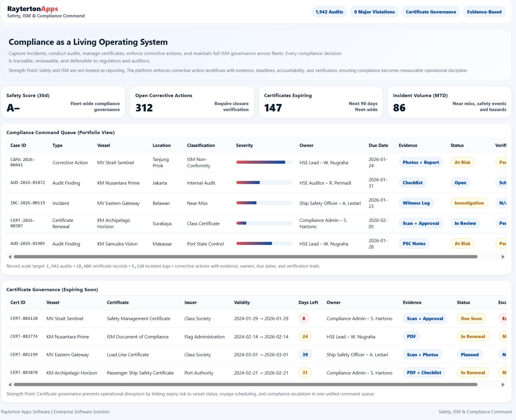Open the Due Date column header for sorting
Screen dimensions: 516x420
379,145
